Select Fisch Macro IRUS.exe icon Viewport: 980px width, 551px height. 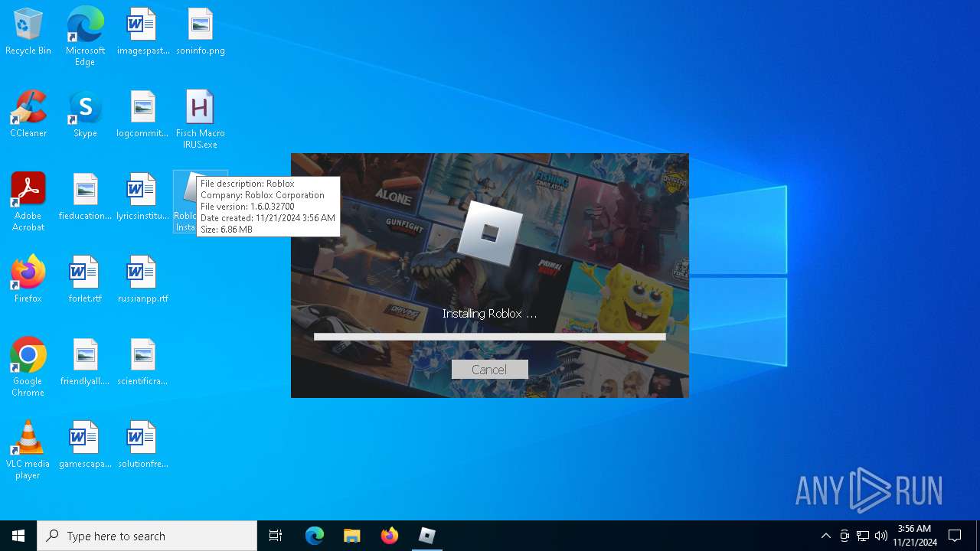click(201, 119)
